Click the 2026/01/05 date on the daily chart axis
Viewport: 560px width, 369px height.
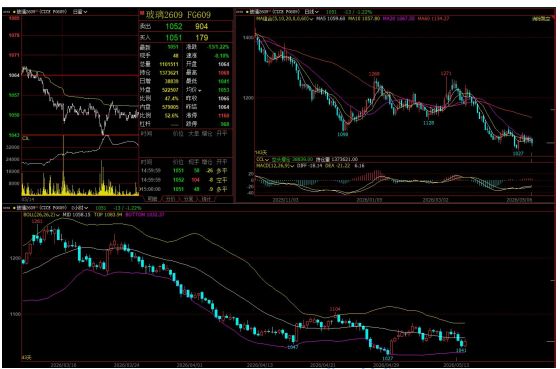[x=369, y=200]
